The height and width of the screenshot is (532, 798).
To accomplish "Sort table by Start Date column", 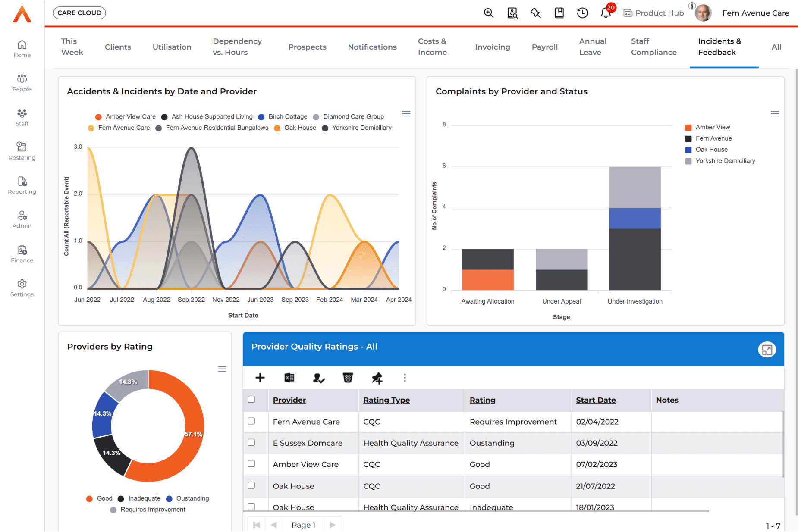I will click(596, 400).
